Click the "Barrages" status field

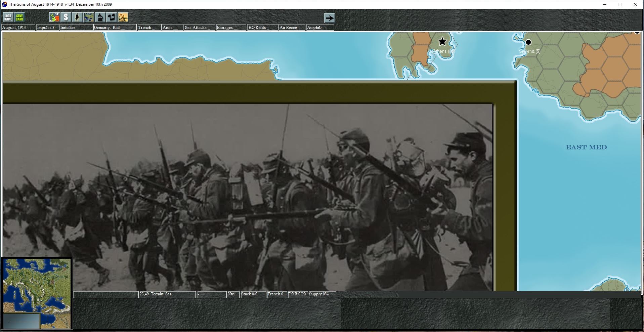coord(231,28)
